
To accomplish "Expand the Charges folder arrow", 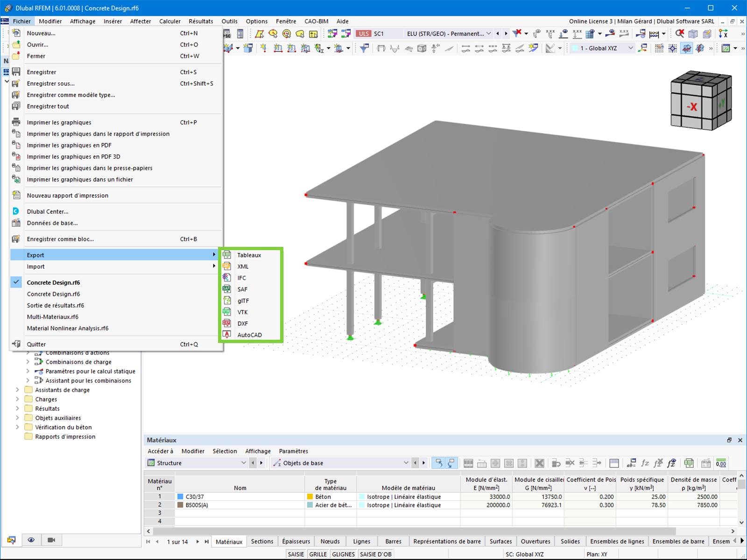I will pyautogui.click(x=18, y=399).
